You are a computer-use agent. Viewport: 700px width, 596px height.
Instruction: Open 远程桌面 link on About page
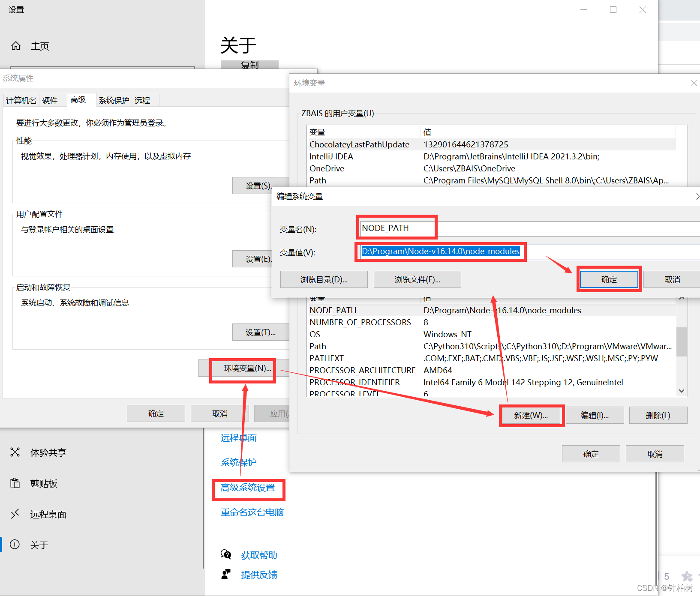[239, 438]
